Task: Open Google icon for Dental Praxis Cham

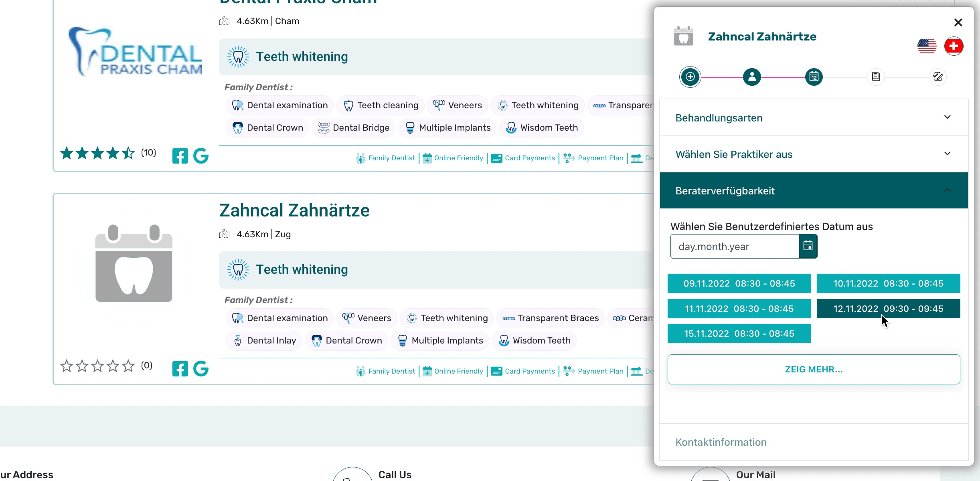Action: [x=201, y=156]
